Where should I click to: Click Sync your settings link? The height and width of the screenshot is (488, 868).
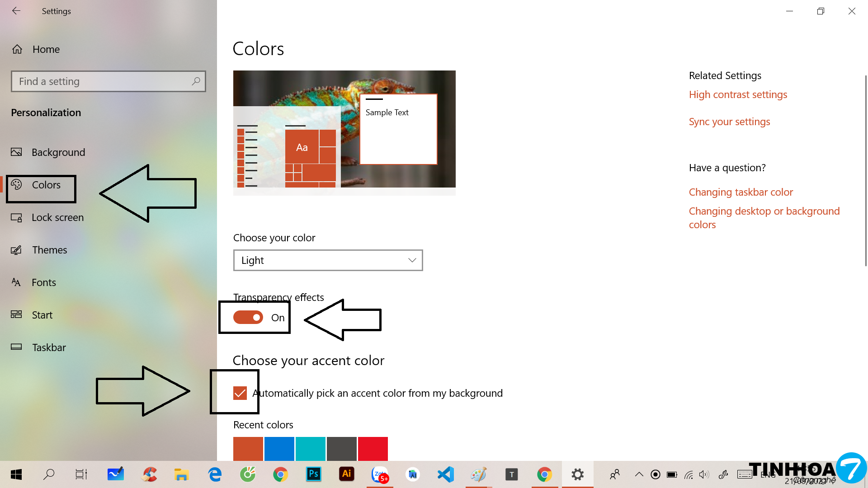(x=729, y=122)
